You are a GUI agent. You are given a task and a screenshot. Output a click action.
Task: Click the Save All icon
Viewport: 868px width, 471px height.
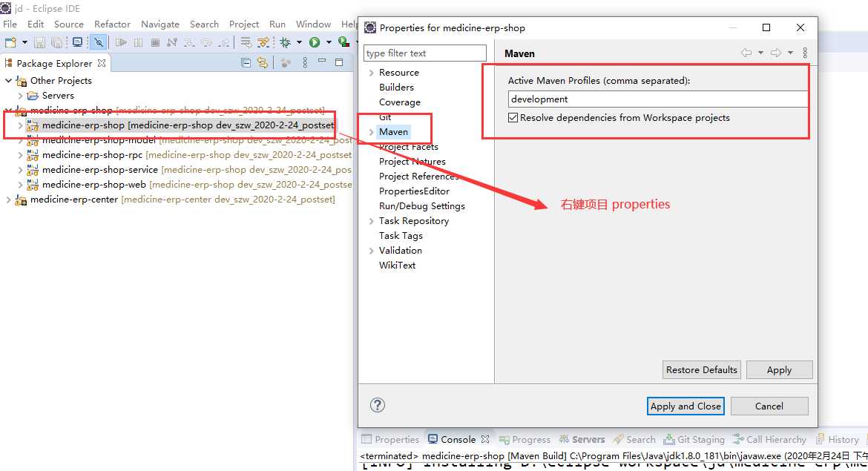pyautogui.click(x=56, y=42)
